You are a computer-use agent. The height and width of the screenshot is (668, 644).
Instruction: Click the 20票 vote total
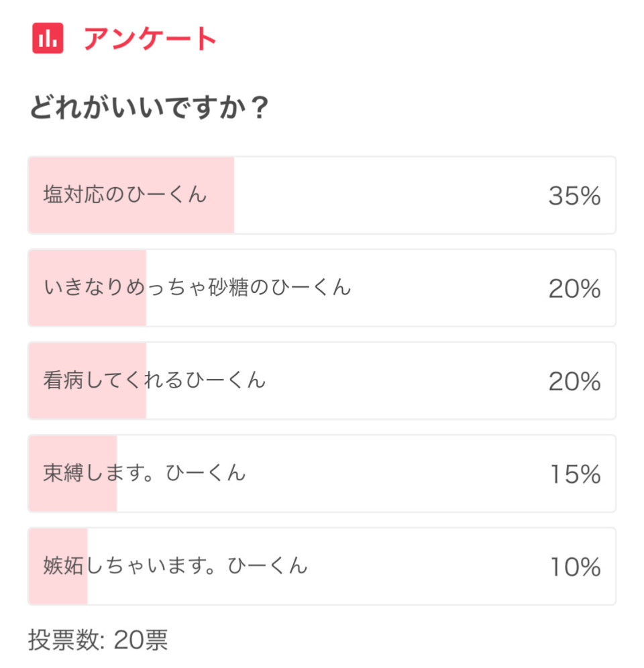[x=141, y=640]
